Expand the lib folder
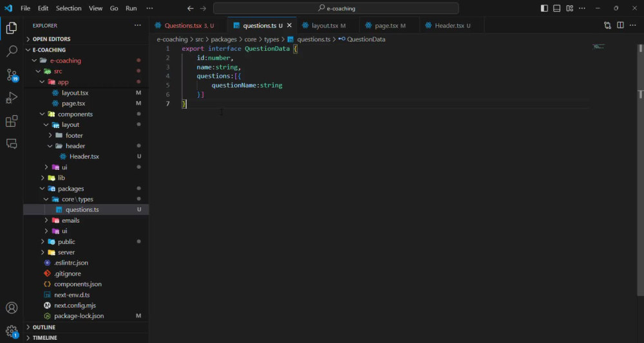This screenshot has width=644, height=343. [86, 178]
